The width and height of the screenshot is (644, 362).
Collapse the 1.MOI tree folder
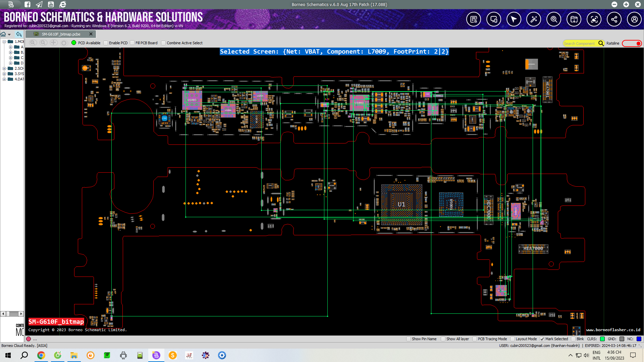pyautogui.click(x=4, y=42)
